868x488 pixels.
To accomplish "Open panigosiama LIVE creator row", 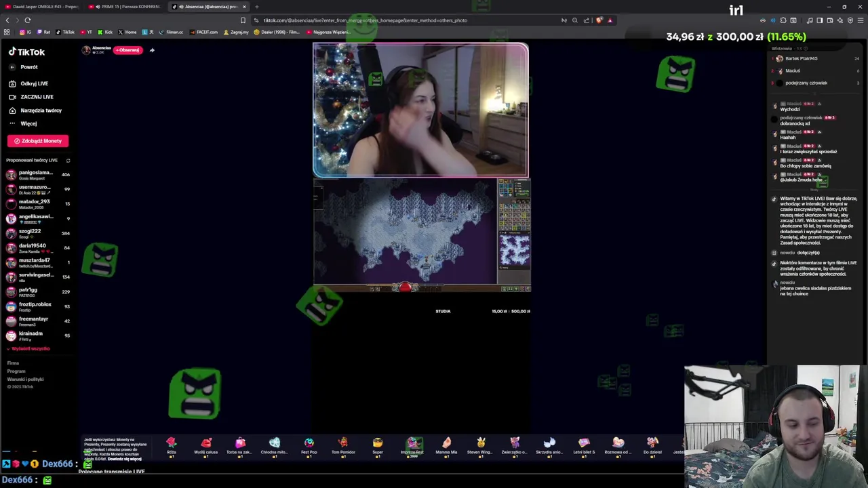I will tap(38, 174).
